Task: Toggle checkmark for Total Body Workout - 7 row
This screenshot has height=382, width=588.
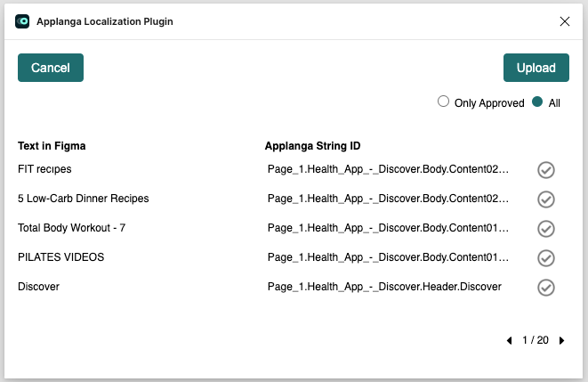Action: (545, 229)
